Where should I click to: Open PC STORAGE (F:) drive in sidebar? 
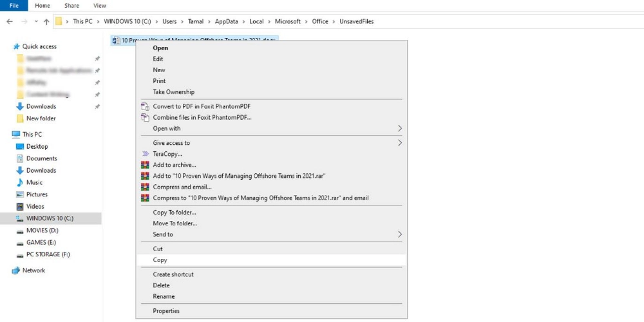pos(48,254)
